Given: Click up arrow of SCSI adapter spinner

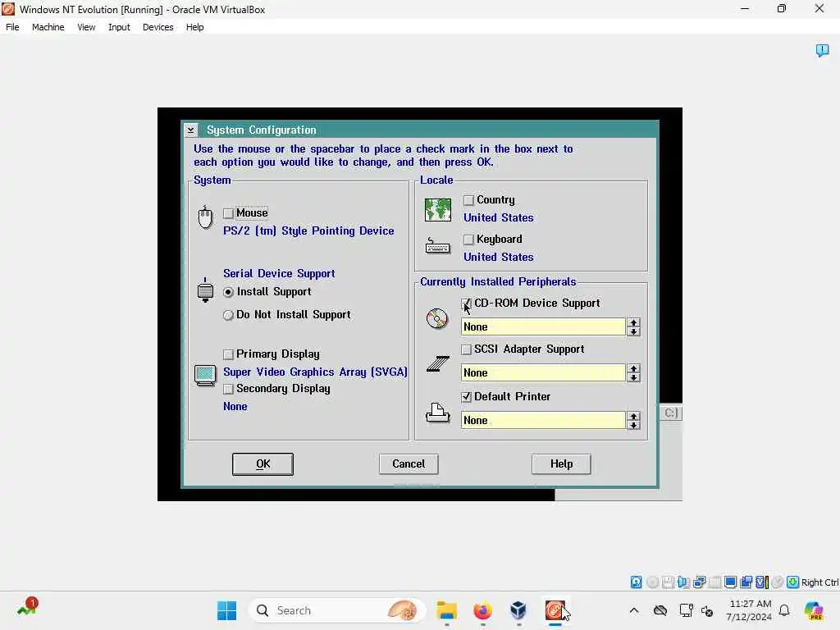Looking at the screenshot, I should (634, 368).
